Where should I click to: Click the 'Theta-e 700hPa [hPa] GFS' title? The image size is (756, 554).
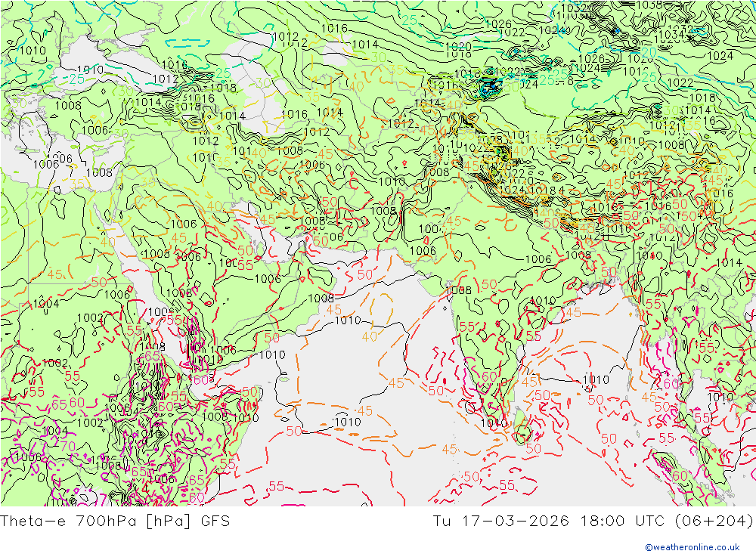(x=115, y=522)
